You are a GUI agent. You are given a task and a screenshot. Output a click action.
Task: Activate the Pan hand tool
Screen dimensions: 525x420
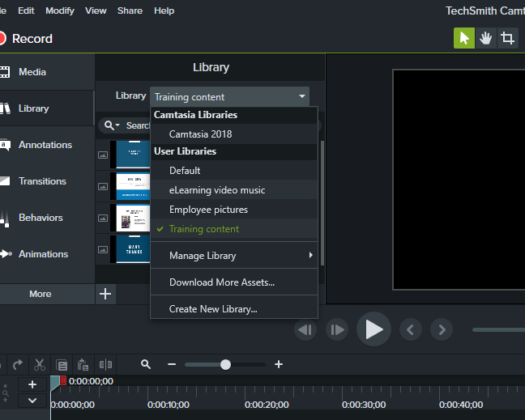coord(485,38)
